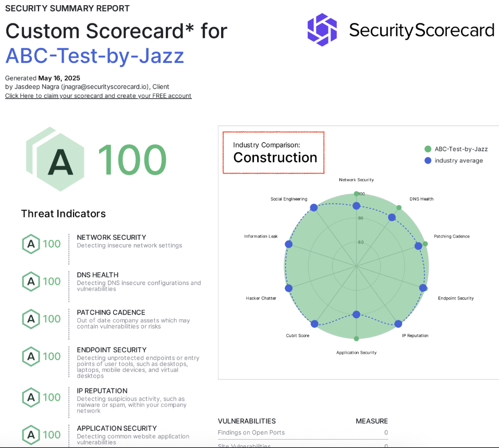499x448 pixels.
Task: Click the VULNERABILITIES column header
Action: 247,421
